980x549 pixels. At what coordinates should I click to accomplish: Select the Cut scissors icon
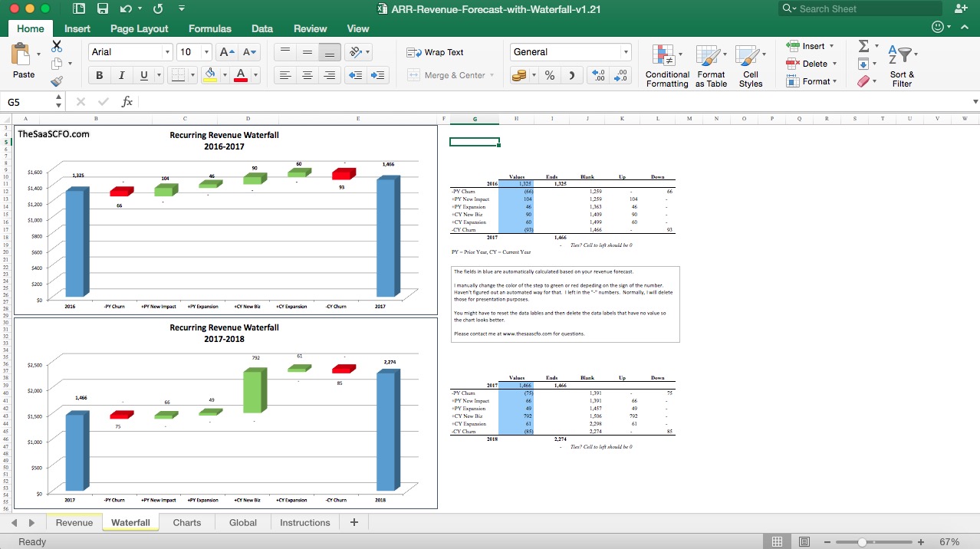coord(57,46)
